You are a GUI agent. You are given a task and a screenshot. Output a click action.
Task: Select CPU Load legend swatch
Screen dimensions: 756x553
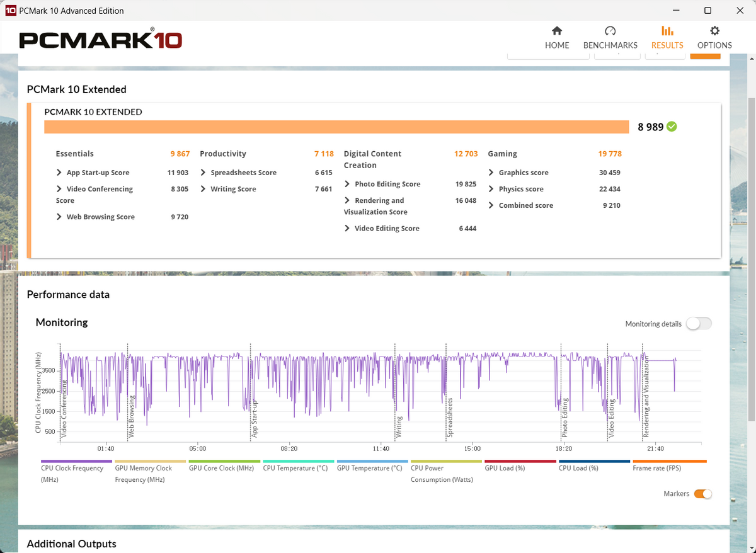pyautogui.click(x=594, y=462)
